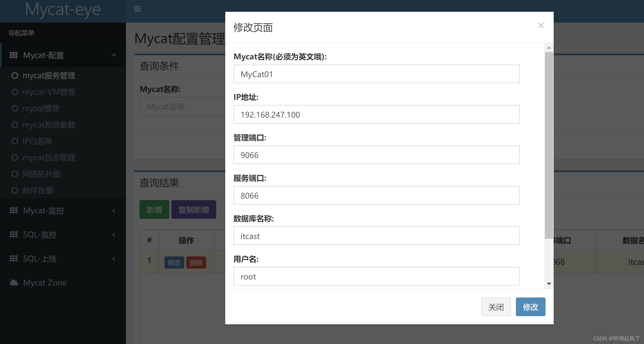Click the SQL-上线 grid icon
This screenshot has height=344, width=644.
pyautogui.click(x=14, y=258)
